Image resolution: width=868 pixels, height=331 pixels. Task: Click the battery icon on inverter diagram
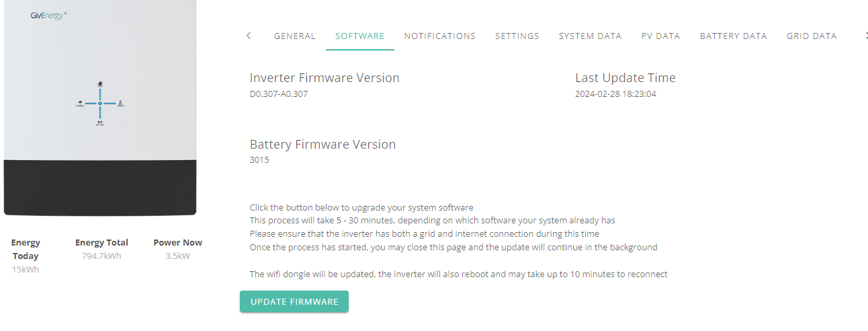tap(100, 122)
